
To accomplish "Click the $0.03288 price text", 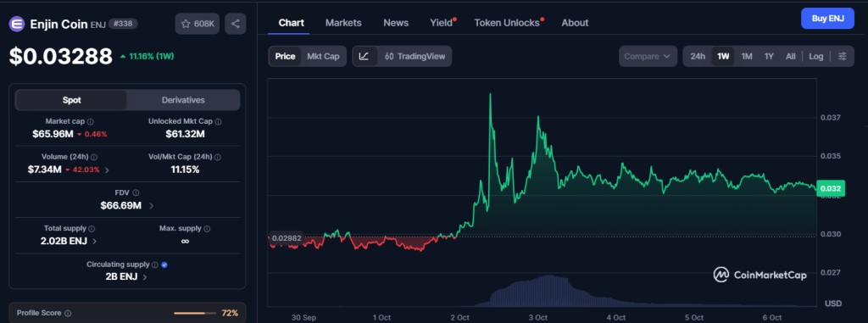I will (x=61, y=57).
